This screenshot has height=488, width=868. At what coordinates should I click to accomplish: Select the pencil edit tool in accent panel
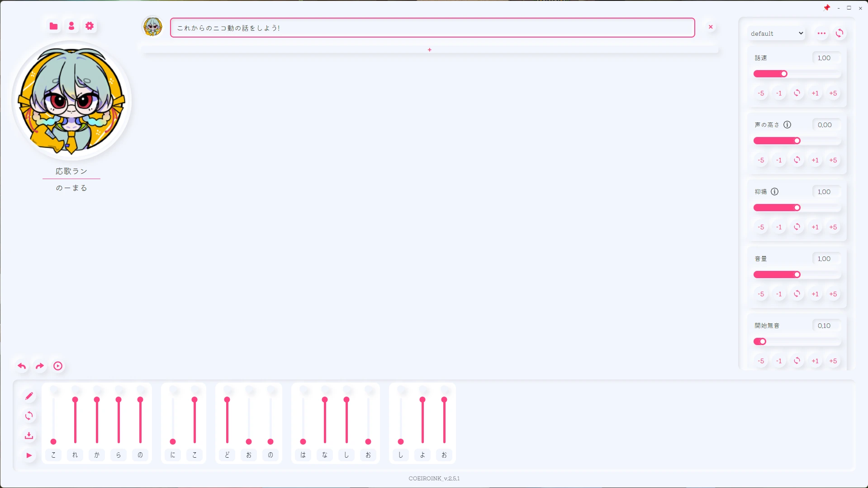pos(29,396)
